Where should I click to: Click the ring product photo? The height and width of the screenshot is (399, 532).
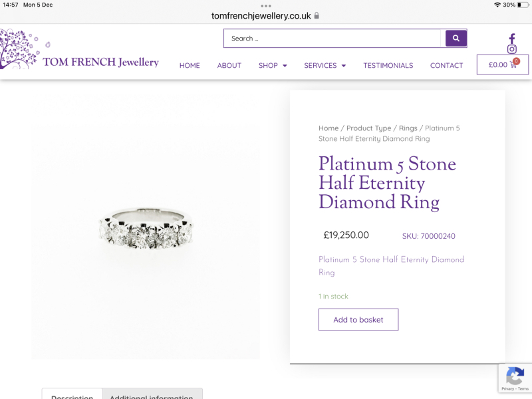[x=146, y=229]
